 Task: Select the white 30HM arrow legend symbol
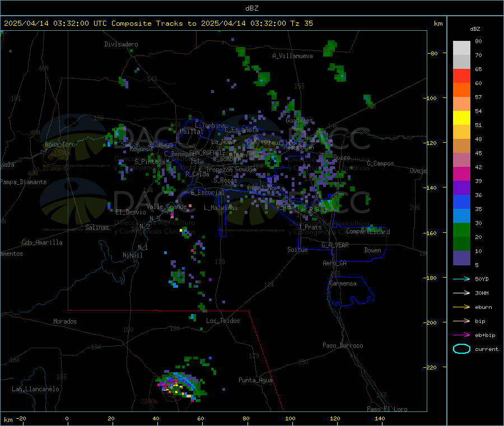[461, 293]
